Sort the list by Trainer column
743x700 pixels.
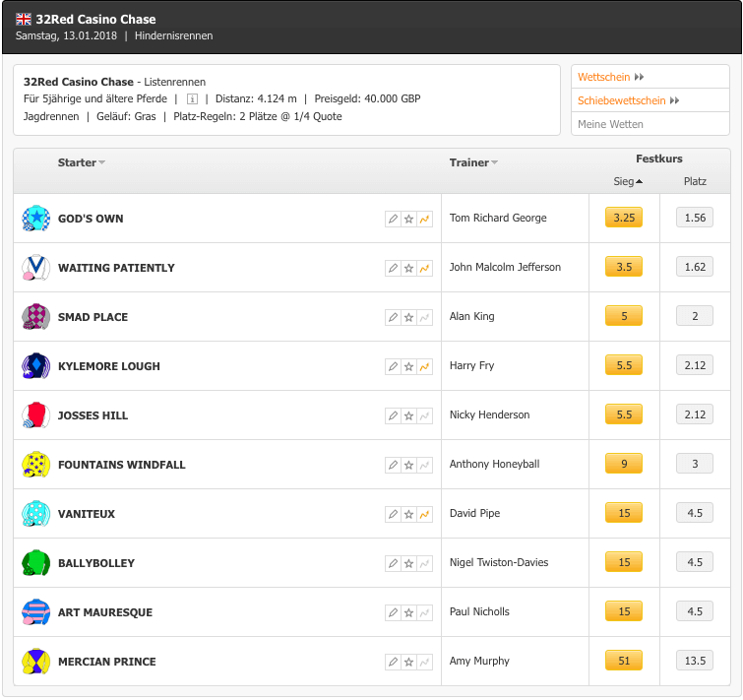coord(473,162)
